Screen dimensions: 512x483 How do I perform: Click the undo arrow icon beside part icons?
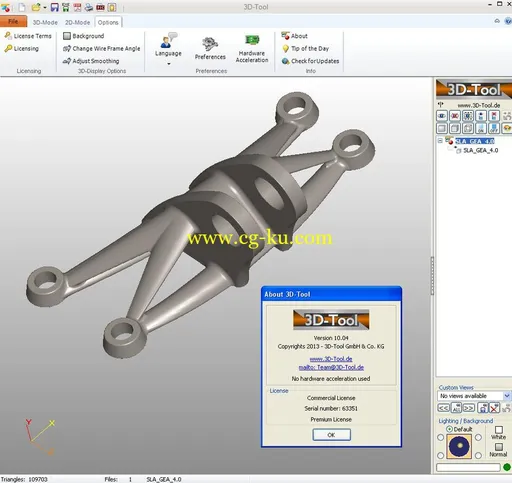pos(507,116)
